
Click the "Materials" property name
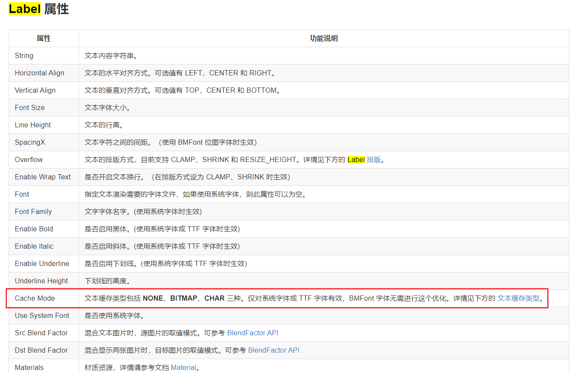click(x=29, y=367)
